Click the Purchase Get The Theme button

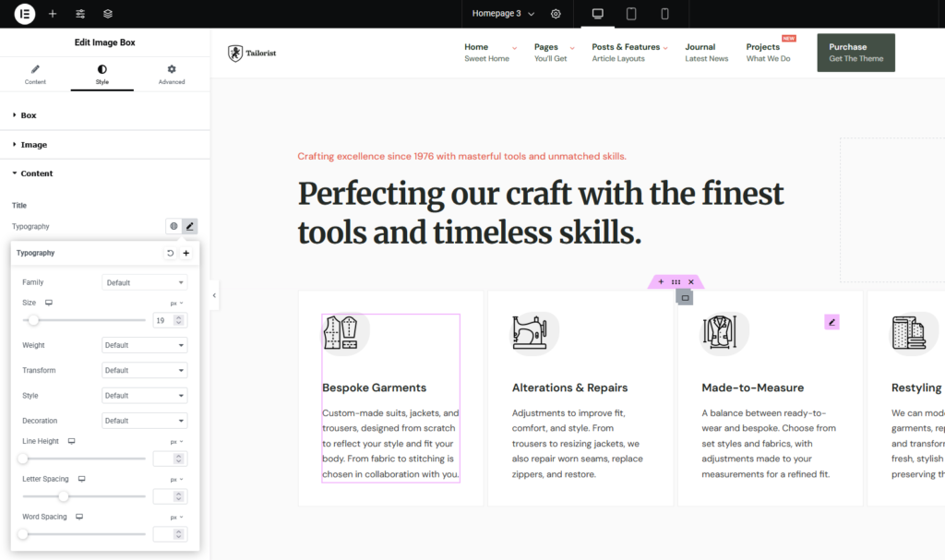tap(855, 53)
